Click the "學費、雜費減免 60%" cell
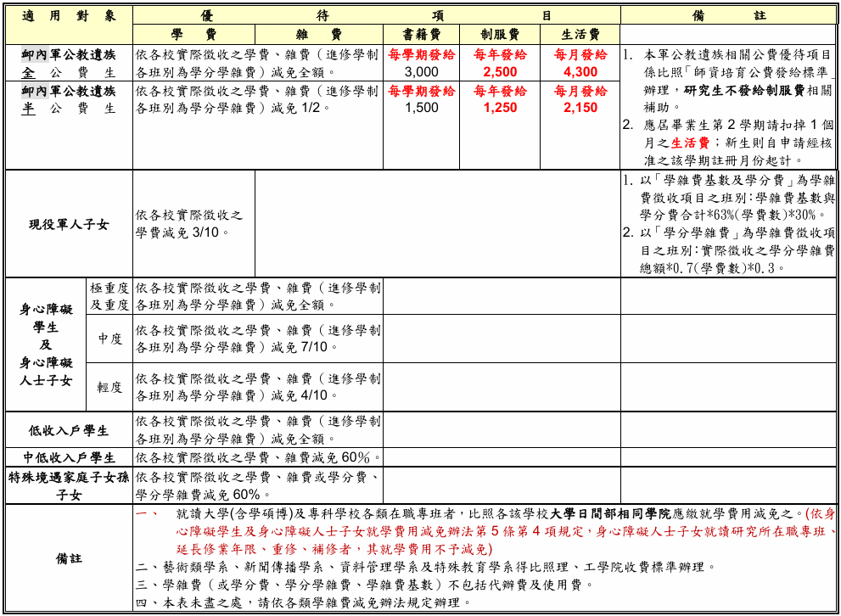This screenshot has width=841, height=616. [258, 457]
